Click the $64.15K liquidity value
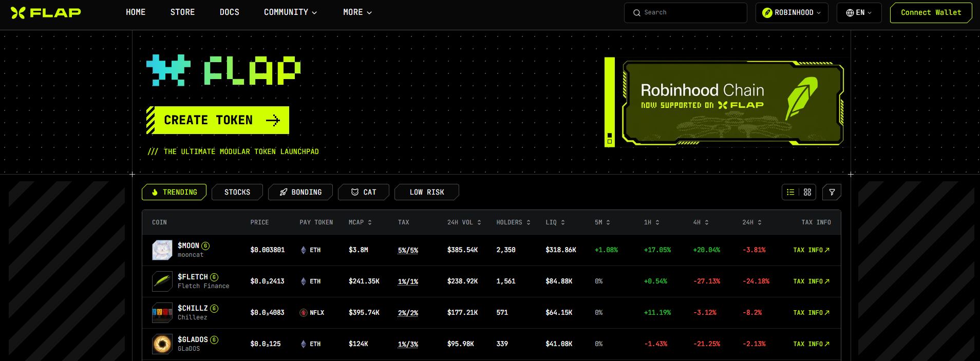980x361 pixels. (559, 313)
